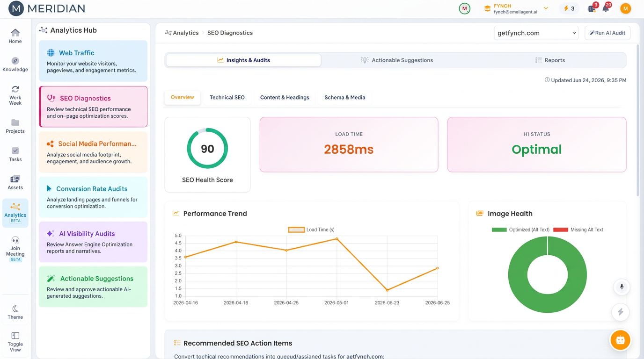Image resolution: width=644 pixels, height=359 pixels.
Task: Open the Conversion Rate Audits card
Action: 93,197
